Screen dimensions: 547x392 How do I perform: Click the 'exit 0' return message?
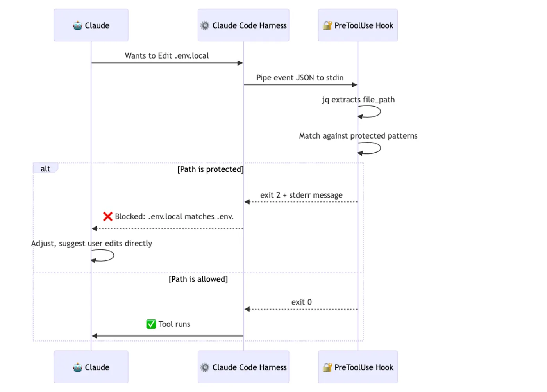(301, 302)
